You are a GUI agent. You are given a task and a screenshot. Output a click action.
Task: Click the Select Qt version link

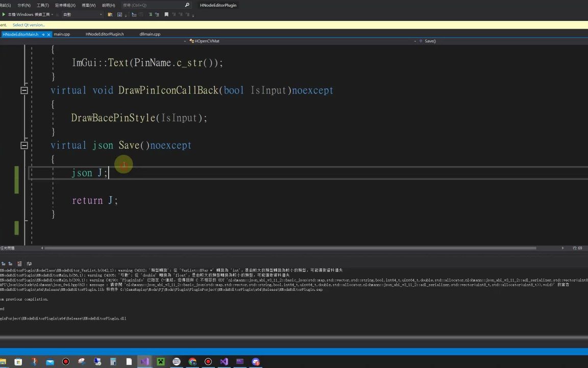(29, 25)
